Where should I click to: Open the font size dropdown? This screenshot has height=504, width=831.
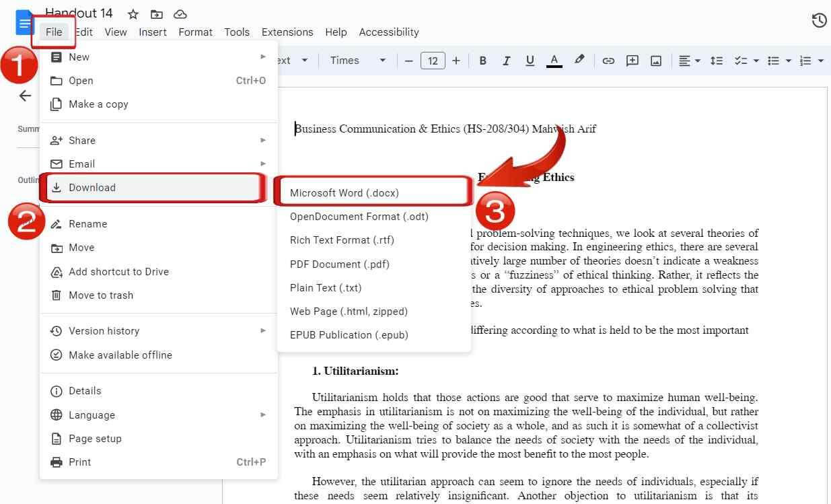(x=433, y=60)
